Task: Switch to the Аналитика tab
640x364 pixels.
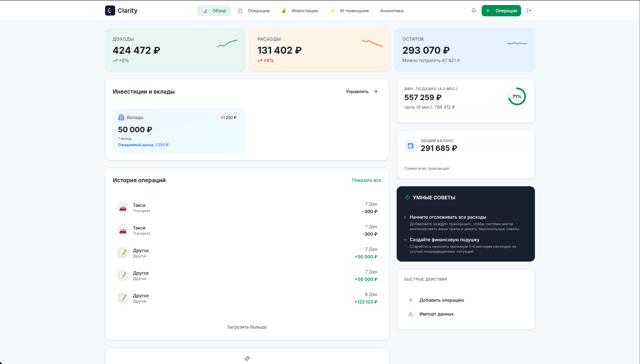Action: pyautogui.click(x=392, y=11)
